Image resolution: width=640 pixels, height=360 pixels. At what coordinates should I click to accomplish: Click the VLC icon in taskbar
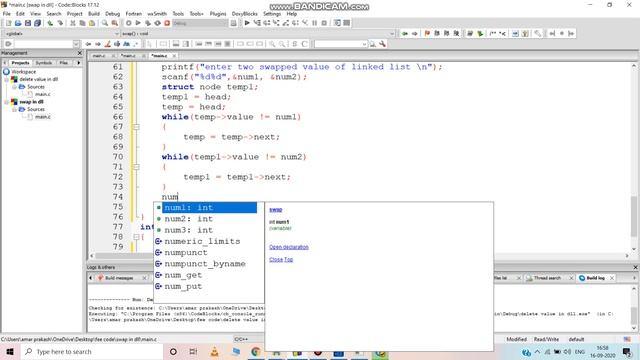(215, 352)
